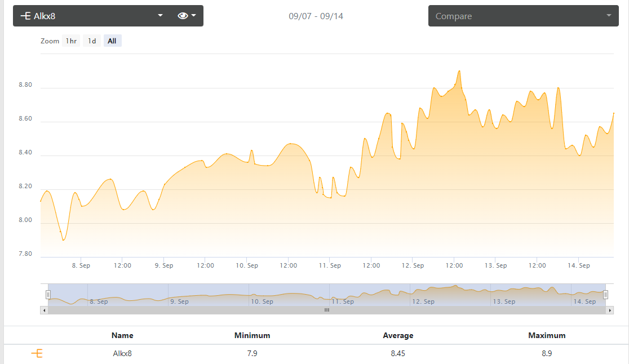Viewport: 629px width, 364px height.
Task: Open the Compare dropdown
Action: tap(524, 16)
